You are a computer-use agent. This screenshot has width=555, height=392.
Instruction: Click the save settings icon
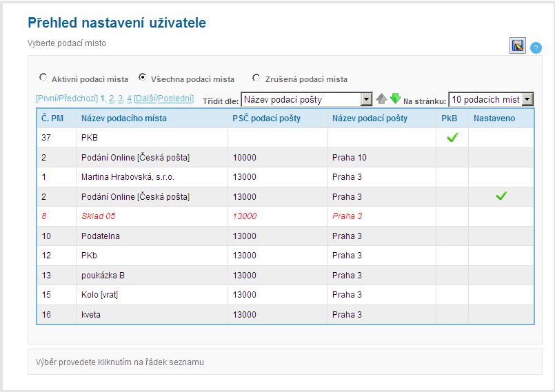tap(517, 46)
